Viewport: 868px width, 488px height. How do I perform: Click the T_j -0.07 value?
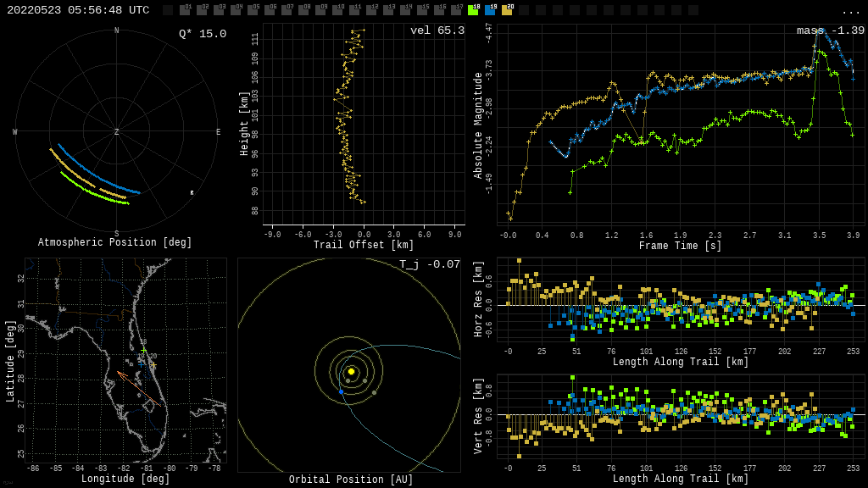(430, 264)
